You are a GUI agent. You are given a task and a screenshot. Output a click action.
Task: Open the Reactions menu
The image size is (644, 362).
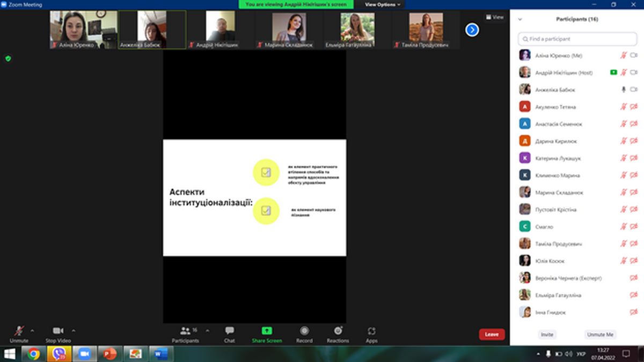pos(338,331)
